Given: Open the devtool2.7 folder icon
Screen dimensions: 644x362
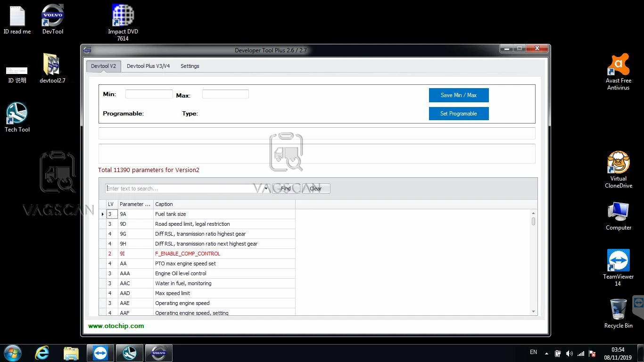Looking at the screenshot, I should (x=52, y=68).
